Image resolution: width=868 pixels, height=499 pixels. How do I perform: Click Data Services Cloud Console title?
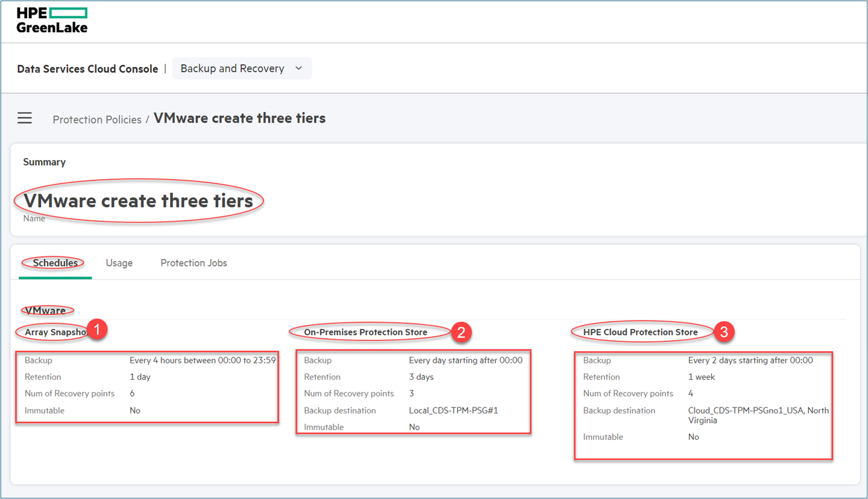click(x=87, y=69)
